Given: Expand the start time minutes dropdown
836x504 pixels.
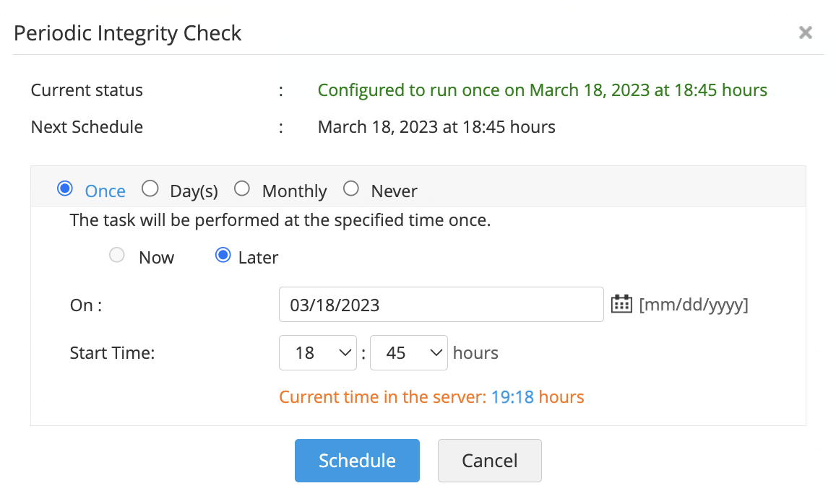Looking at the screenshot, I should tap(409, 353).
